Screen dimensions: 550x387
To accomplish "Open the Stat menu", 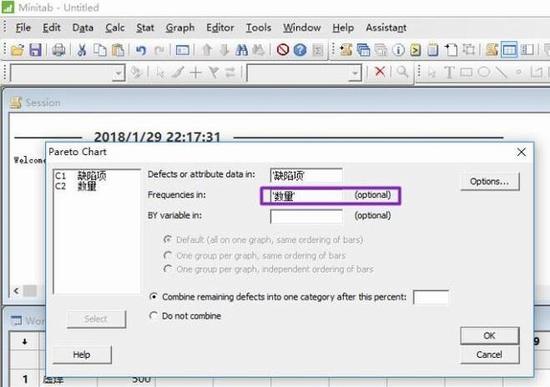I will pos(145,28).
